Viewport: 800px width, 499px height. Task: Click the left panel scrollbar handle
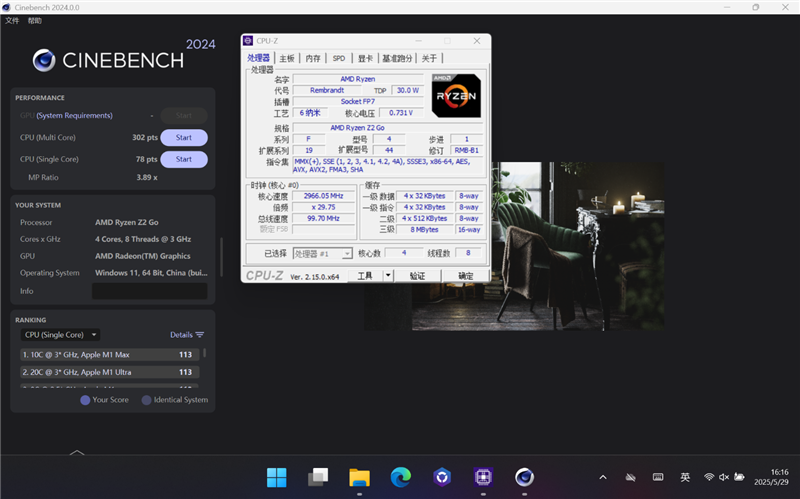pos(221,257)
